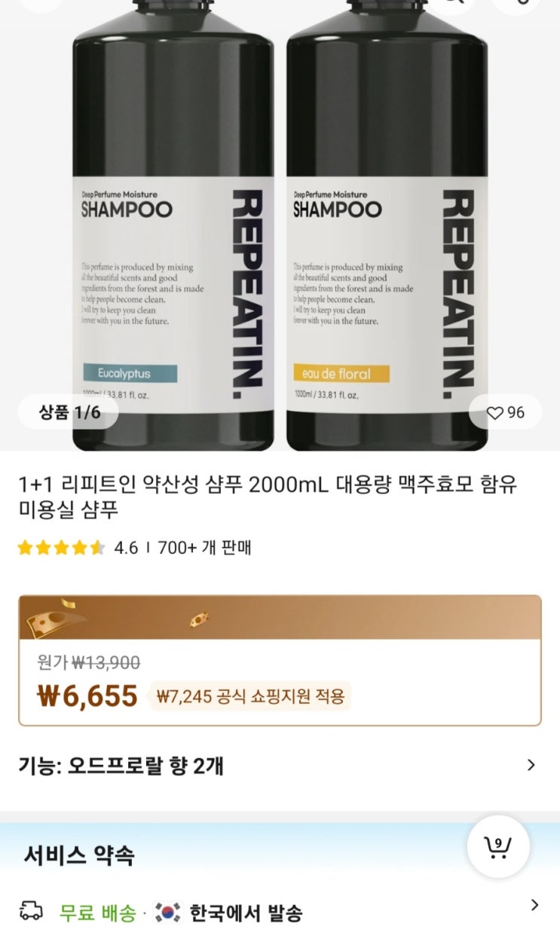Tap the ₩7,245 공식 쇼핑지원 적용 tag

tap(250, 696)
